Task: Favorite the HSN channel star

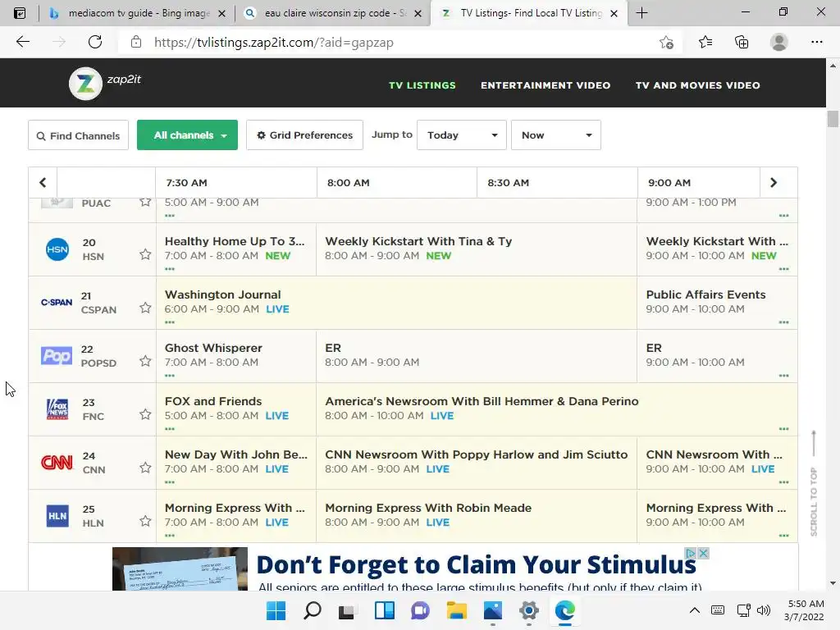Action: click(145, 254)
